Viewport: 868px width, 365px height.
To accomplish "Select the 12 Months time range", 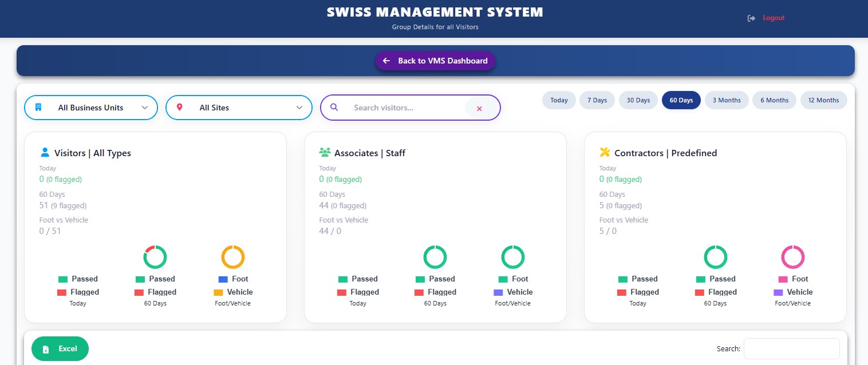I will coord(823,100).
